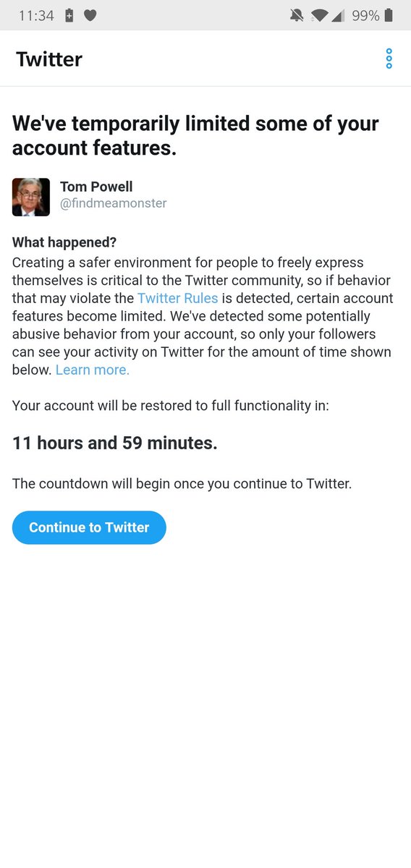Click the countdown will begin notice text
The width and height of the screenshot is (411, 868).
182,484
